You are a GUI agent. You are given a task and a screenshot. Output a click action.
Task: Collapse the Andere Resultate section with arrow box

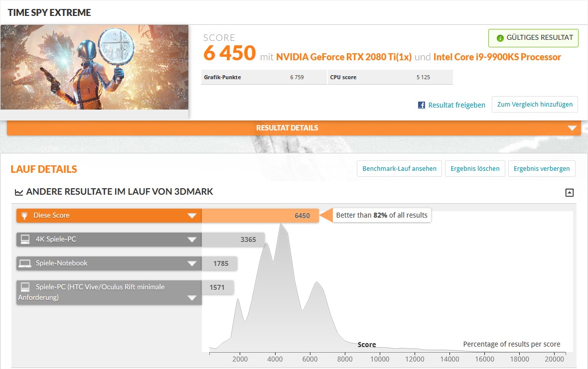click(569, 193)
